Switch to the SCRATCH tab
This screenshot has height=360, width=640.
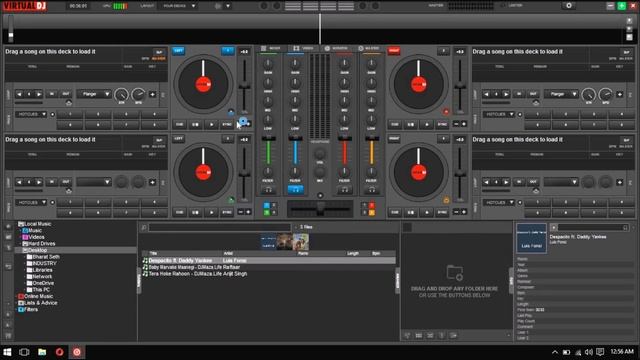tap(336, 49)
